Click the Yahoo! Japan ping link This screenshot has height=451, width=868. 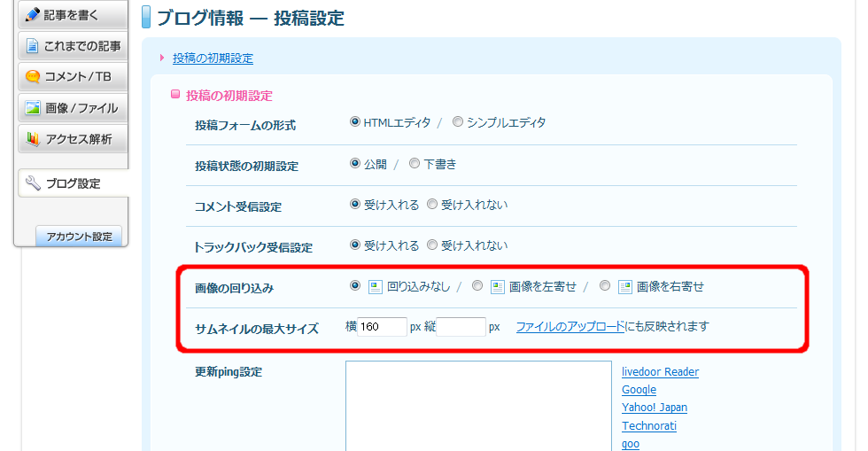click(655, 408)
